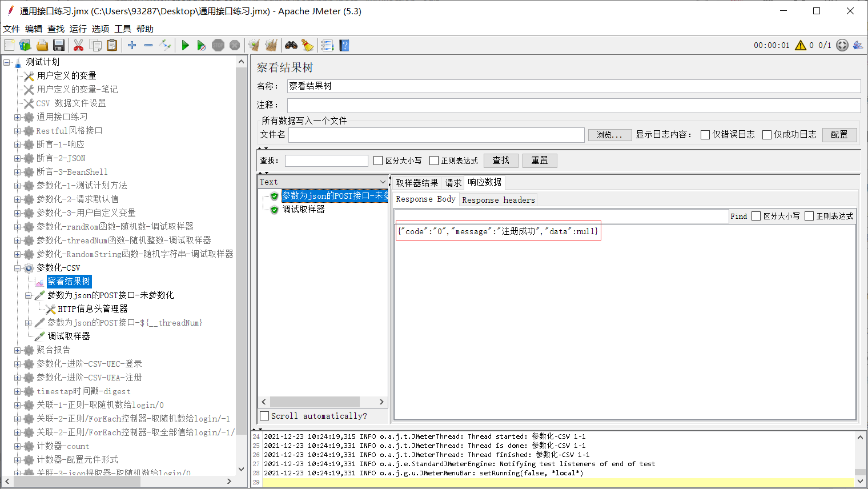
Task: Open the 运行 menu
Action: pyautogui.click(x=78, y=29)
